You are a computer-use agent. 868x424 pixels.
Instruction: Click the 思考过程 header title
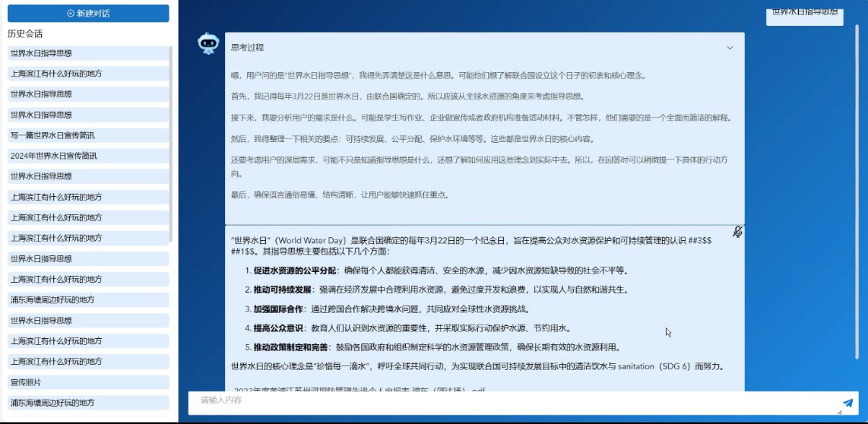[x=247, y=48]
